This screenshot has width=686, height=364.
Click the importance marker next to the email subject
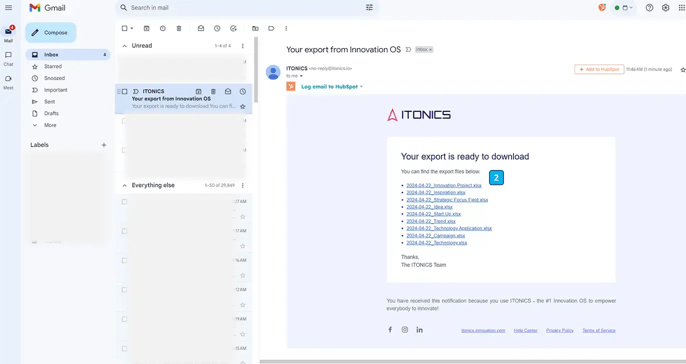(408, 49)
